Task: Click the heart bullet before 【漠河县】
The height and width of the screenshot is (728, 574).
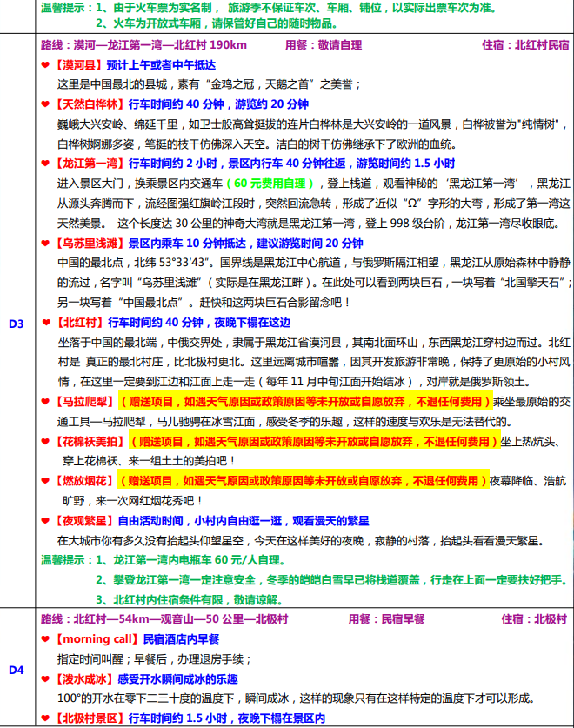Action: coord(46,65)
